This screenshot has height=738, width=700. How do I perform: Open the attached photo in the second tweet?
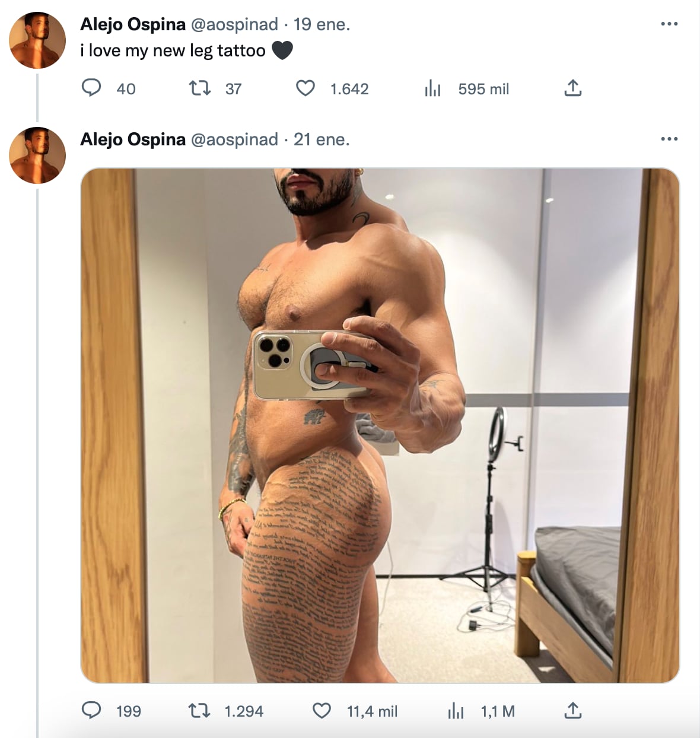coord(380,425)
